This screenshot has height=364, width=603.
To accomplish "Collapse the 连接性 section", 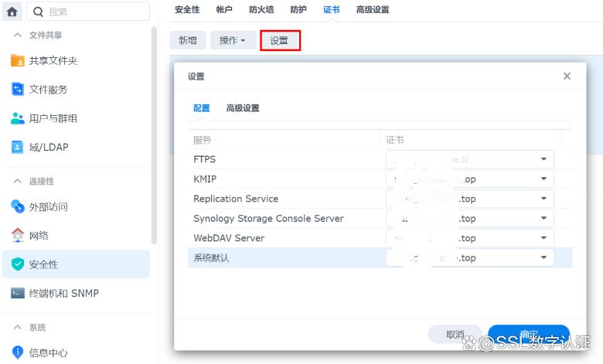I will tap(17, 181).
